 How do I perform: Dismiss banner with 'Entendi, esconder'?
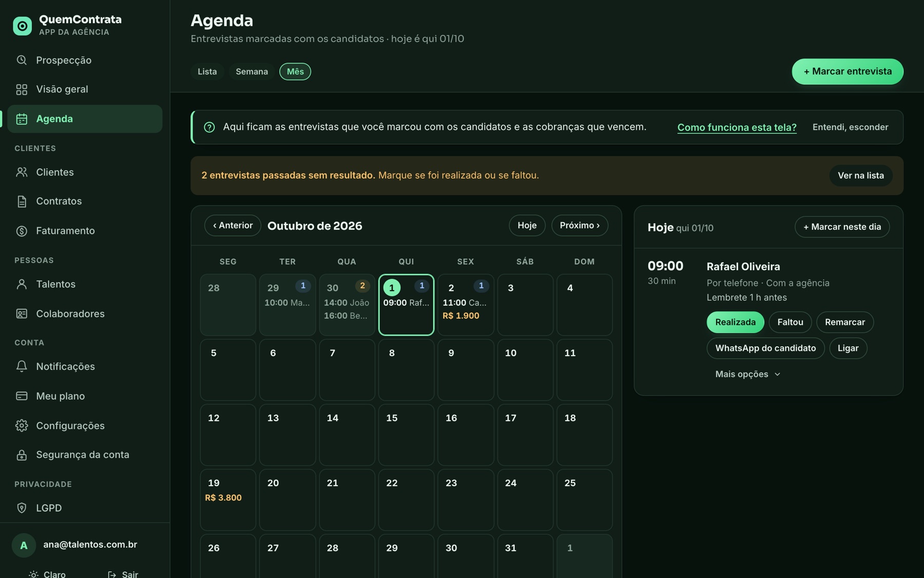coord(850,127)
